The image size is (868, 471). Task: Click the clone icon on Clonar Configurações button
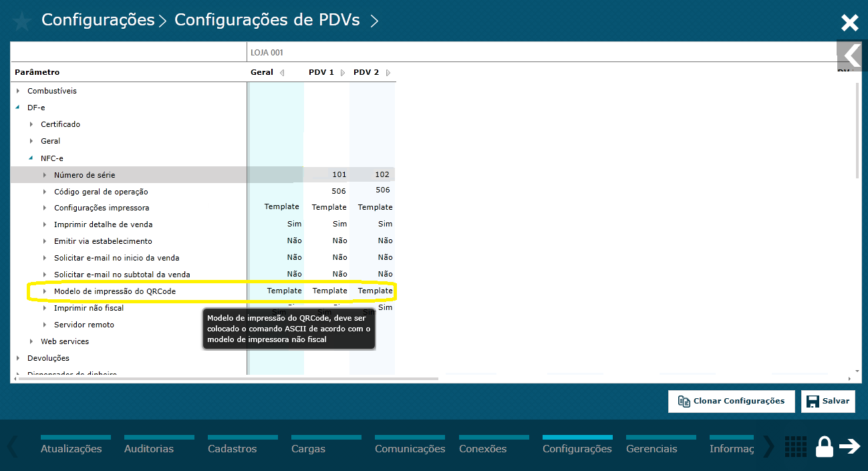coord(684,401)
